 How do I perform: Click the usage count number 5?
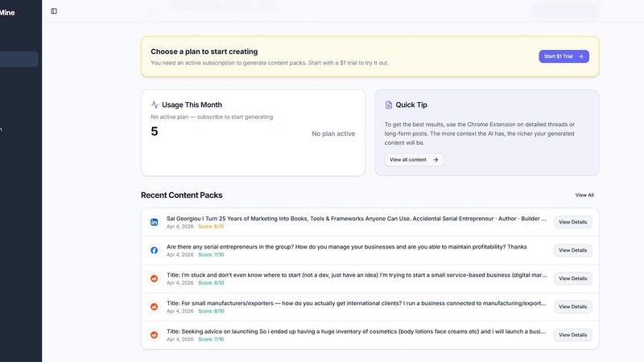[155, 131]
